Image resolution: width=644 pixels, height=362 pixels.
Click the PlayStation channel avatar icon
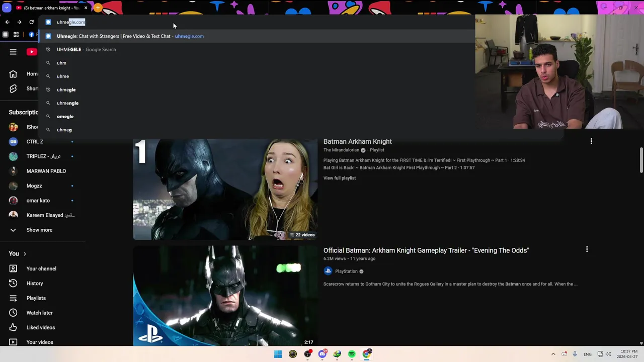click(328, 271)
